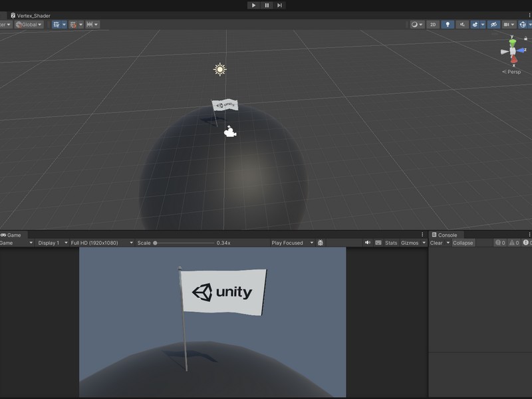Click the red X axis cone of gizmo

pos(513,59)
